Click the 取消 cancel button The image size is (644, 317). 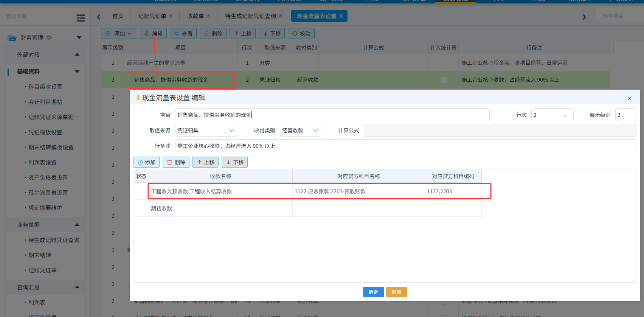click(x=396, y=292)
